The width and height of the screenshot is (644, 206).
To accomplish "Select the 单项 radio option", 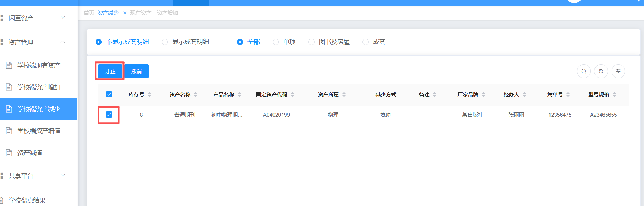I will click(x=276, y=42).
